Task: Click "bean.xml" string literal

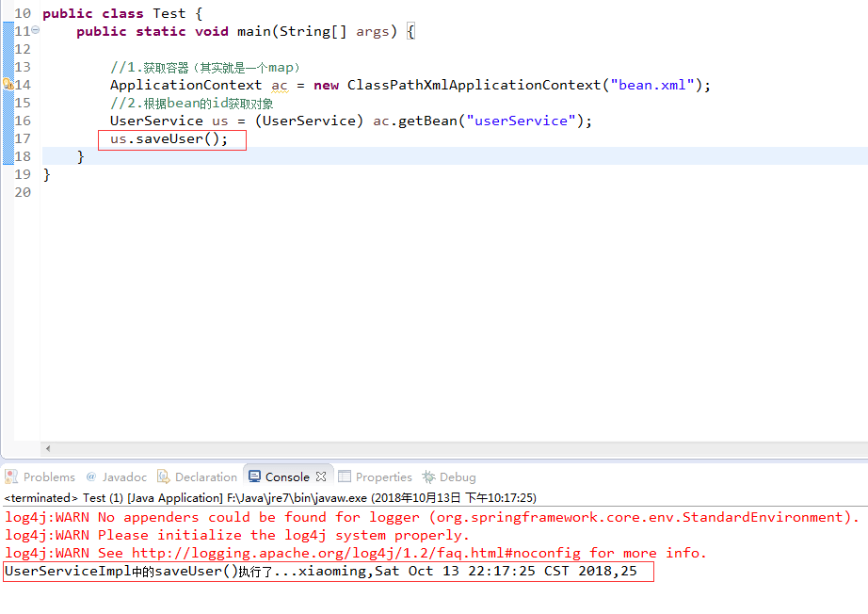Action: [x=652, y=85]
